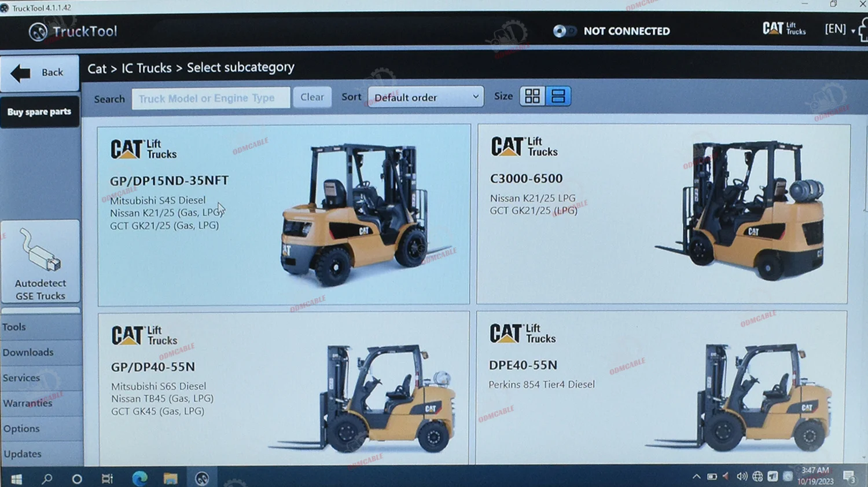Open the Sort dropdown set to Default order

425,97
